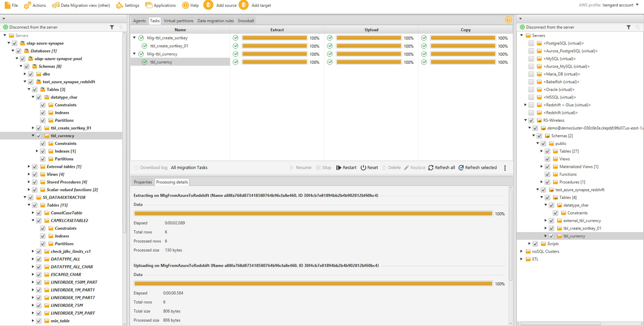Reset the selected migration task
Viewport: 644px width, 326px height.
point(369,168)
